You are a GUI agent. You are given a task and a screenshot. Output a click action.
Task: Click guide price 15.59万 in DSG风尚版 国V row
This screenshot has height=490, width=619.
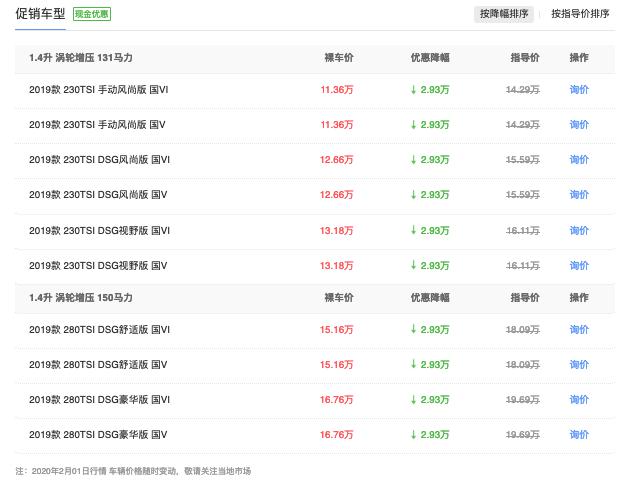click(523, 195)
